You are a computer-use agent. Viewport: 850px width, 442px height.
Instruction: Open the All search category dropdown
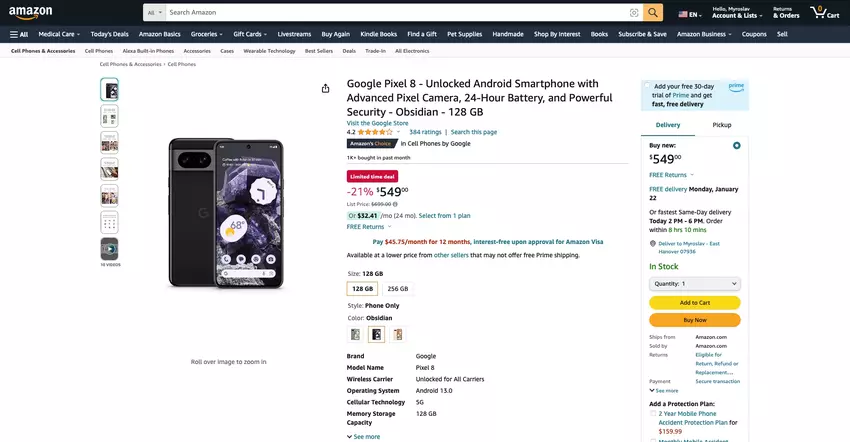pyautogui.click(x=154, y=13)
